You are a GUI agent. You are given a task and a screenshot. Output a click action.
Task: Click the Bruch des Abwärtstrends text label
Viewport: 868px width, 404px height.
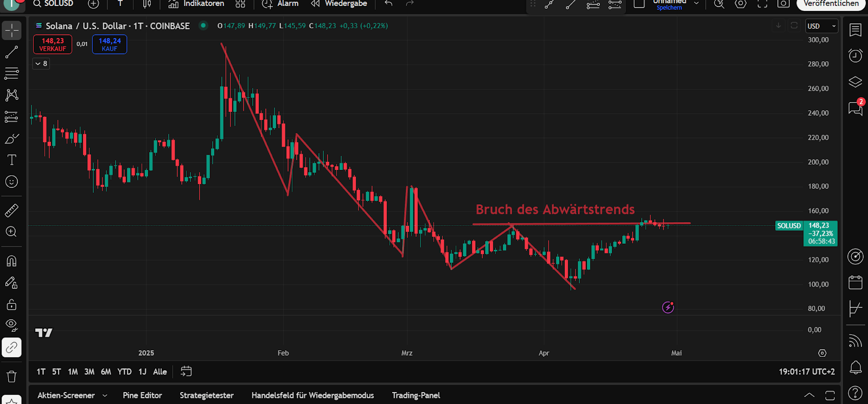coord(555,210)
